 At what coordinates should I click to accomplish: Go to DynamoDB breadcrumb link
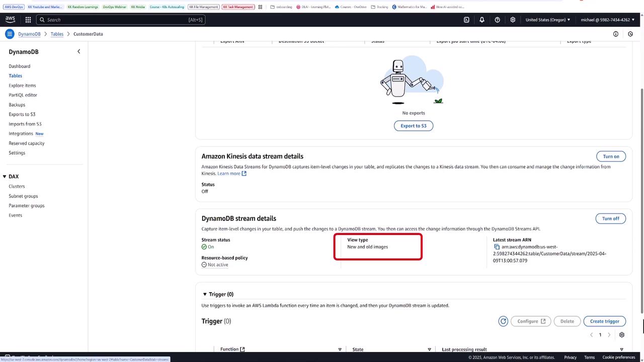29,34
